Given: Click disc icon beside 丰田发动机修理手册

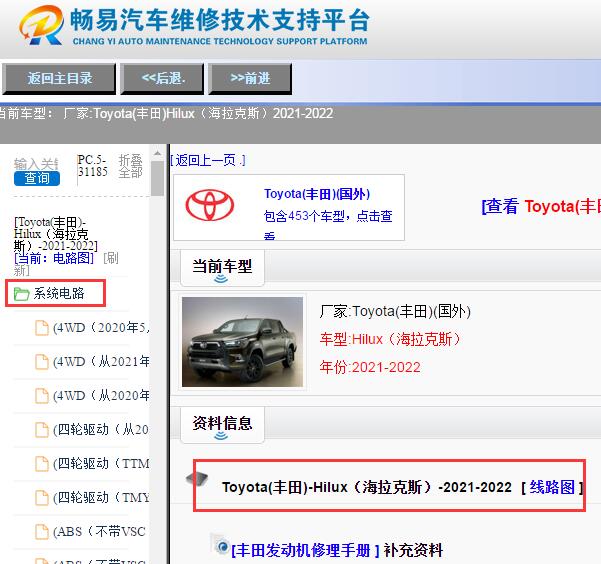Looking at the screenshot, I should pyautogui.click(x=220, y=545).
